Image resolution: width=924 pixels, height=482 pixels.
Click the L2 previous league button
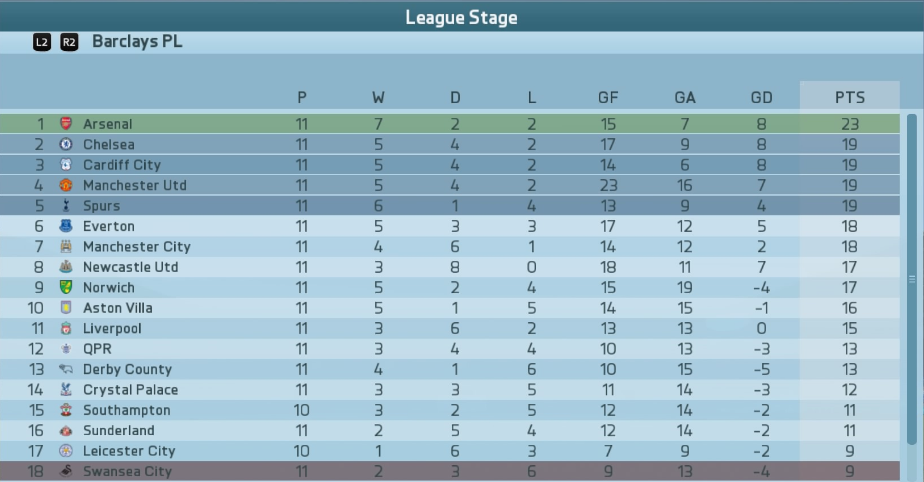[42, 42]
